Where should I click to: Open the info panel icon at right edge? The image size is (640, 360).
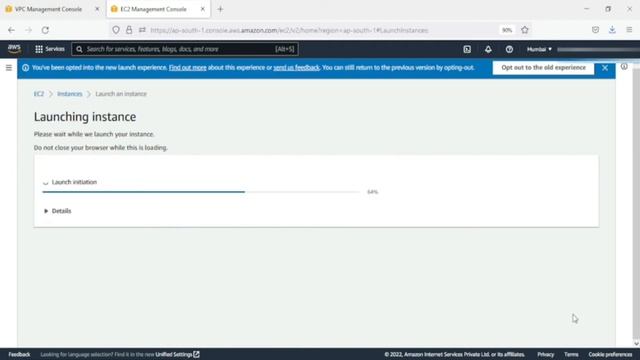(624, 67)
